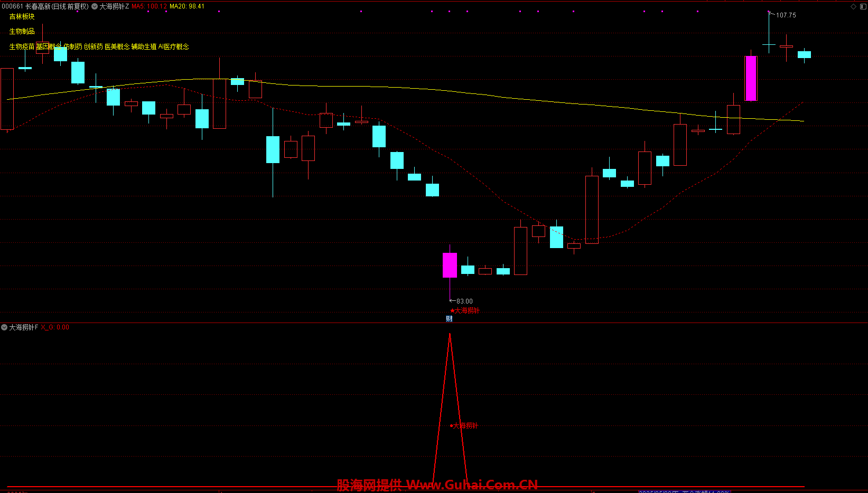
Task: Open the 吉林板块 sector link
Action: pyautogui.click(x=22, y=16)
